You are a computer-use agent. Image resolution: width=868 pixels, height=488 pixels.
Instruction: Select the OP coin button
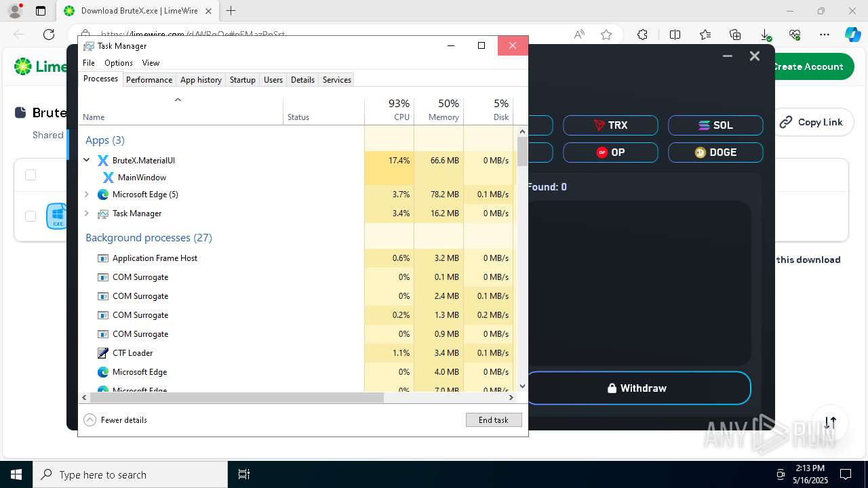pos(610,152)
